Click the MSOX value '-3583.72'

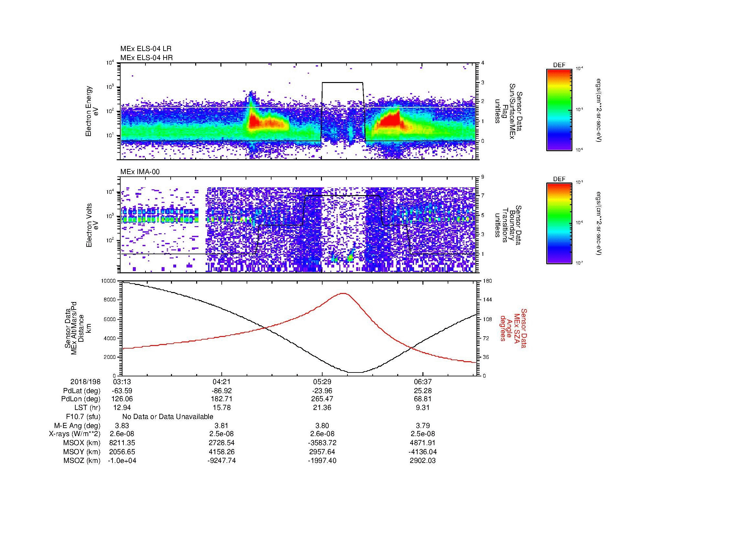click(322, 443)
